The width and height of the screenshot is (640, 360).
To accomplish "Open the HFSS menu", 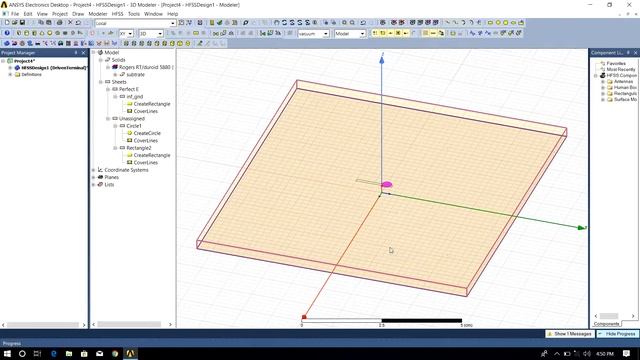I will (x=118, y=13).
